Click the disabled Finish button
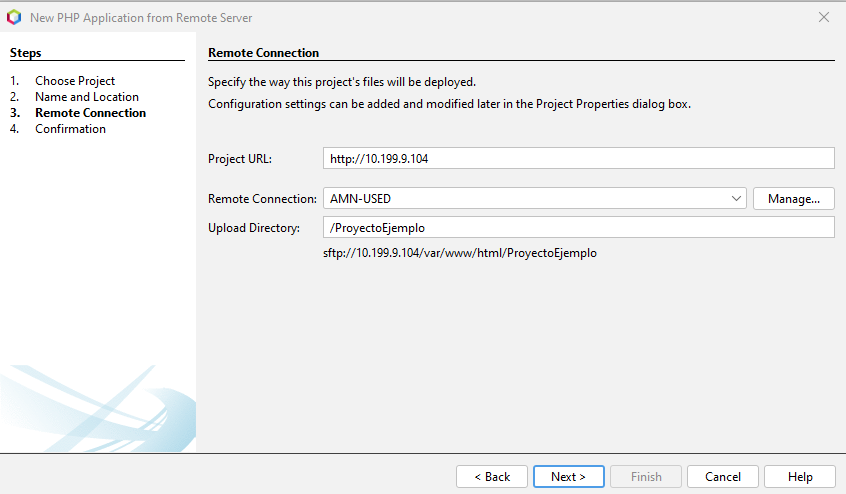The height and width of the screenshot is (494, 846). click(646, 477)
